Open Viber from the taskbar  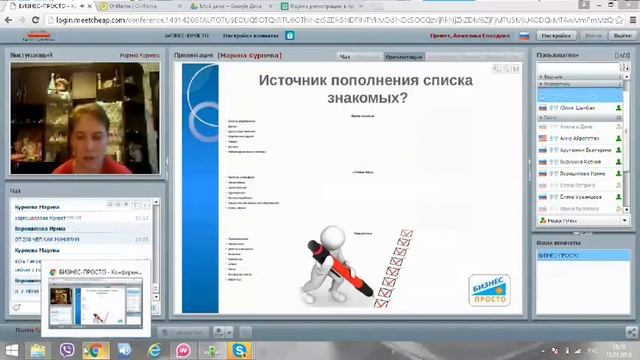tap(67, 350)
